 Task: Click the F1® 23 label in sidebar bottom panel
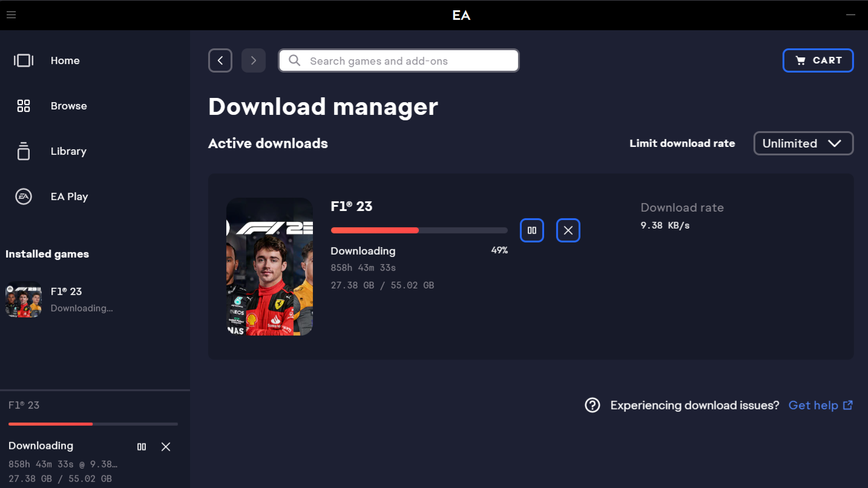tap(24, 405)
